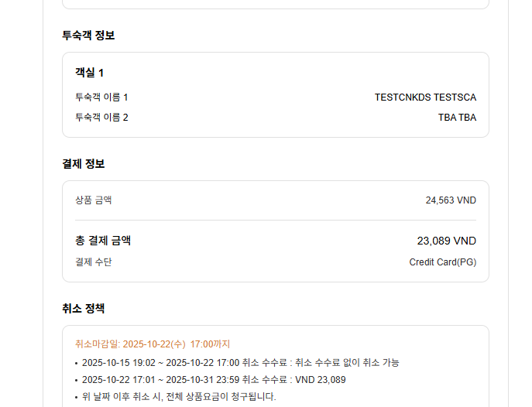The height and width of the screenshot is (407, 532).
Task: Click the 투숙객 이름 1 label
Action: click(101, 97)
